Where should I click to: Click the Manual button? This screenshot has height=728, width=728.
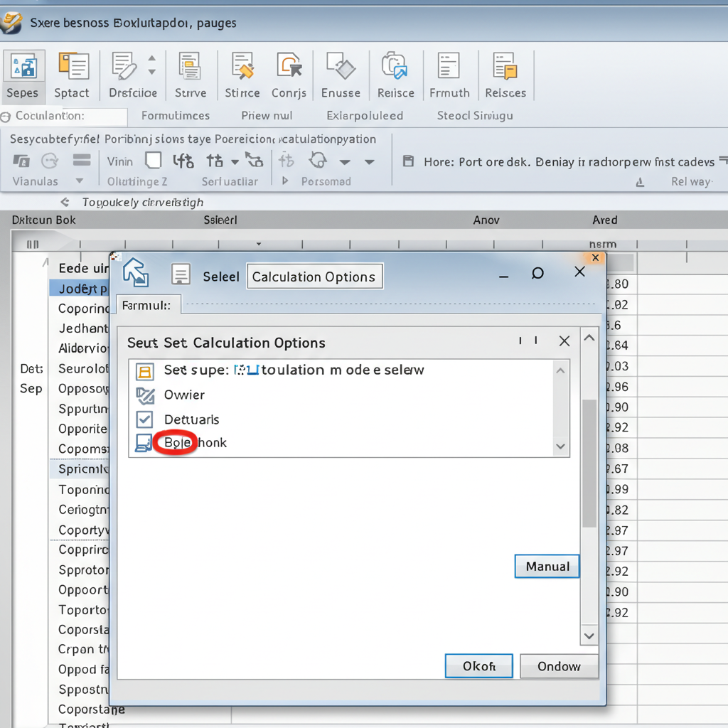point(547,567)
